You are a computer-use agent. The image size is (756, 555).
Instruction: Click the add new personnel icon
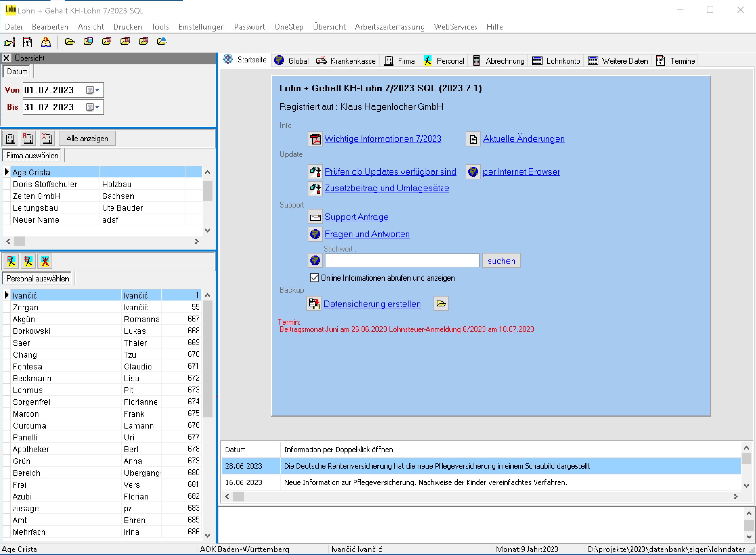28,261
